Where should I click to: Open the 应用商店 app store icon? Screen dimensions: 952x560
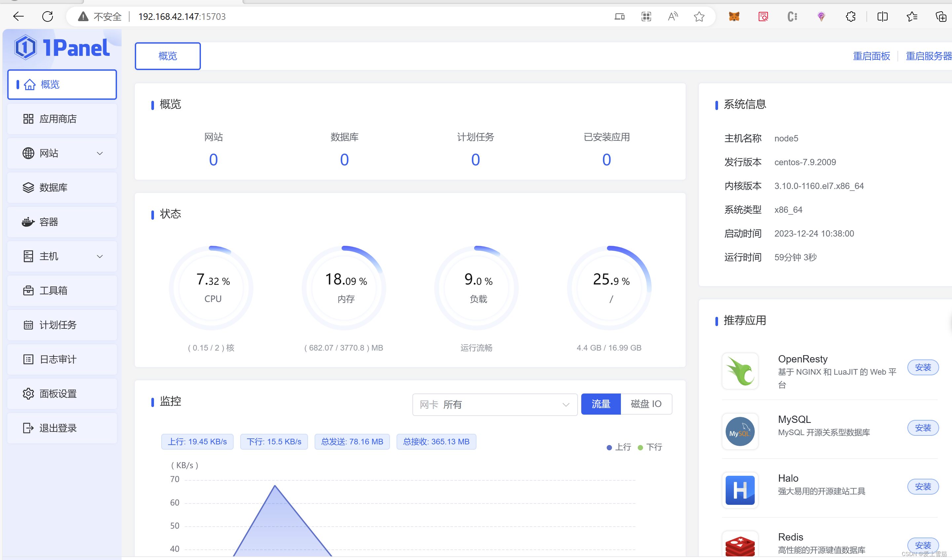[x=28, y=119]
